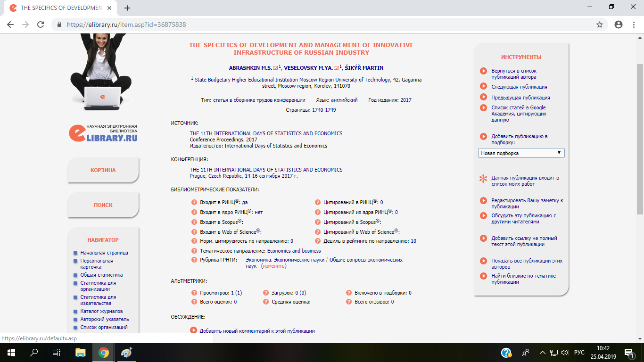
Task: Click the help icon beside 'Всего оценок'
Action: tap(194, 302)
